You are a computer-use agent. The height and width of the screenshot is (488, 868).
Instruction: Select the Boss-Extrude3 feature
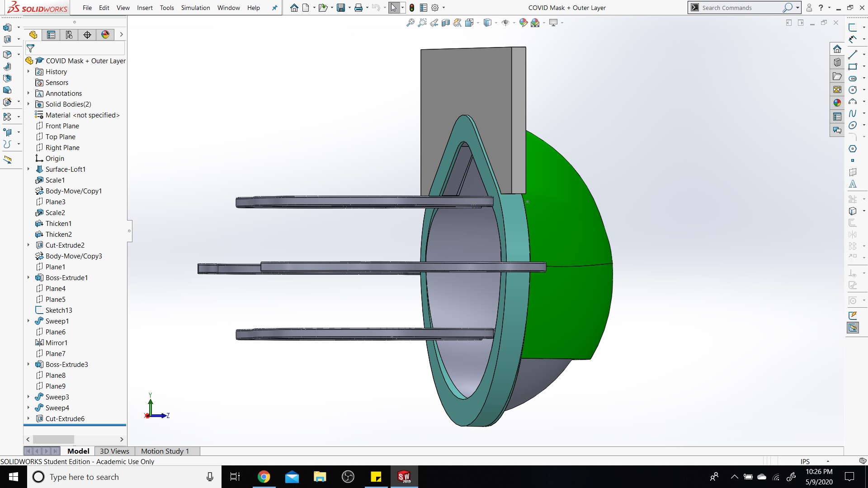[66, 364]
